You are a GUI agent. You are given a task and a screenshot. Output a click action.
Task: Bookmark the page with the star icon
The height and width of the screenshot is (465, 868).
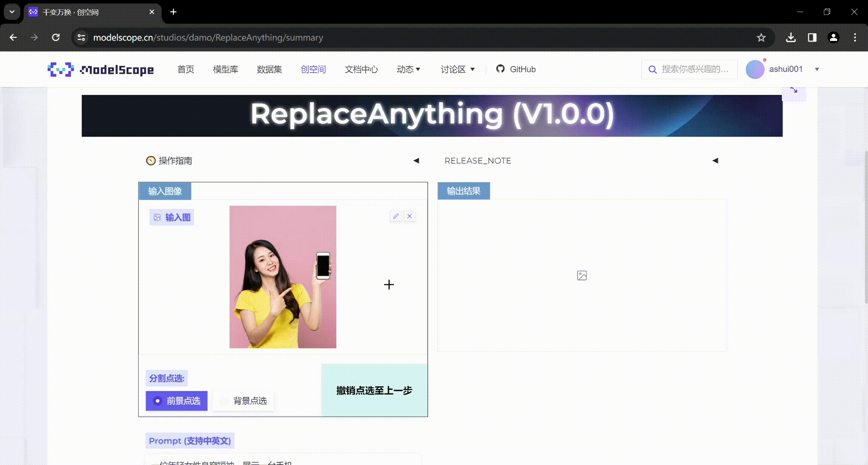pyautogui.click(x=762, y=37)
